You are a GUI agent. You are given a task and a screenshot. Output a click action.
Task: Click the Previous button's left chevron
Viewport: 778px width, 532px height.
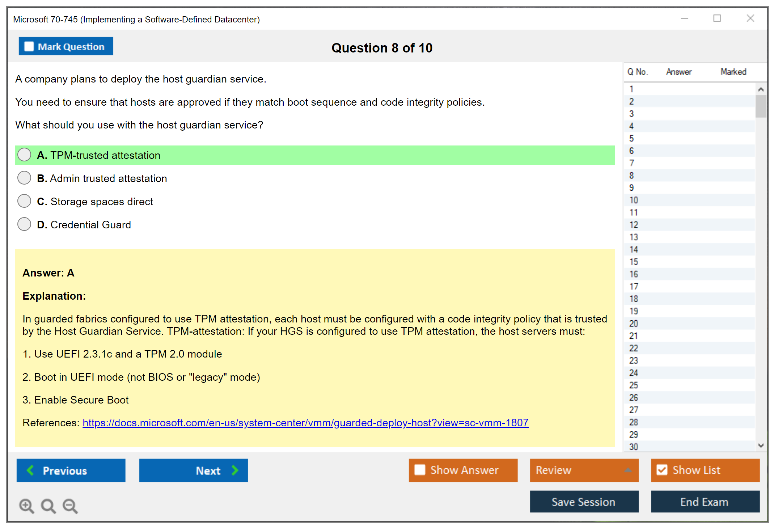tap(30, 470)
